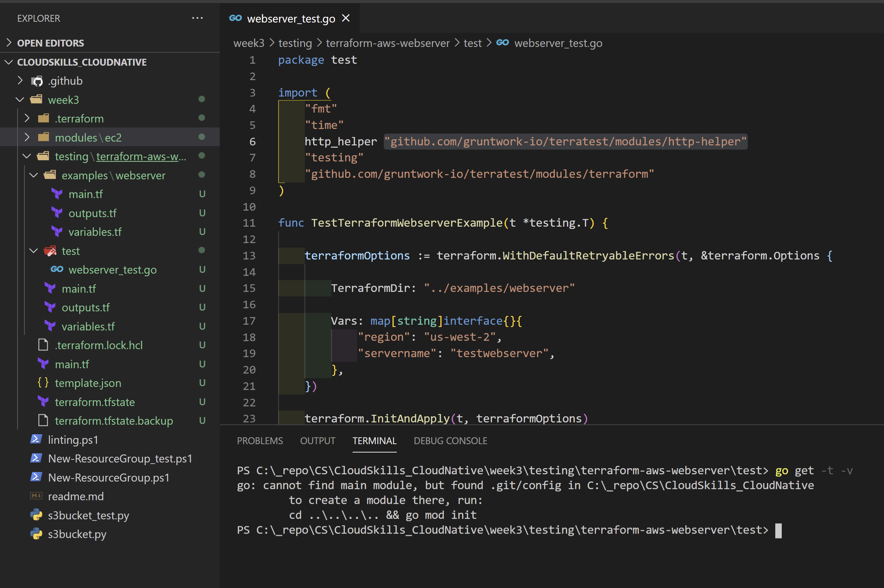The height and width of the screenshot is (588, 884).
Task: Select the webserver_test.go editor tab
Action: point(290,18)
